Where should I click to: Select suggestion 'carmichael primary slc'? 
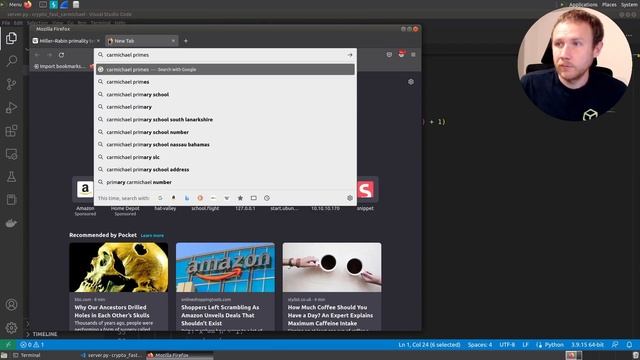[225, 157]
